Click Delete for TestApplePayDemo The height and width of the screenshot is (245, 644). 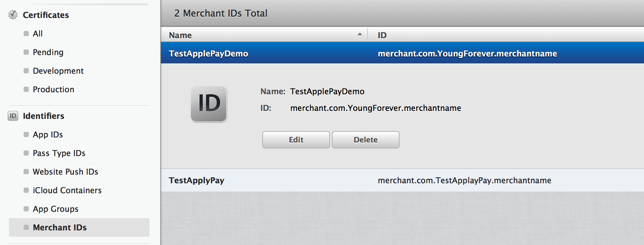pos(366,140)
